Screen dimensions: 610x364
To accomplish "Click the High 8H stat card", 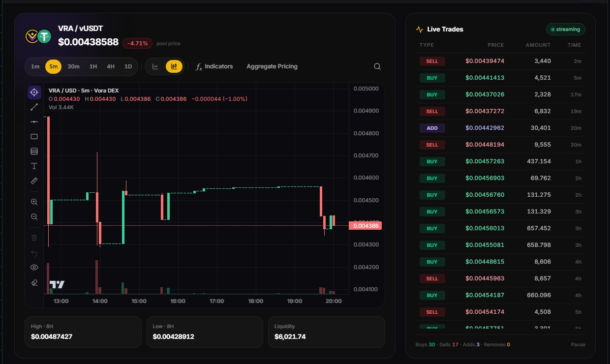I will (83, 332).
